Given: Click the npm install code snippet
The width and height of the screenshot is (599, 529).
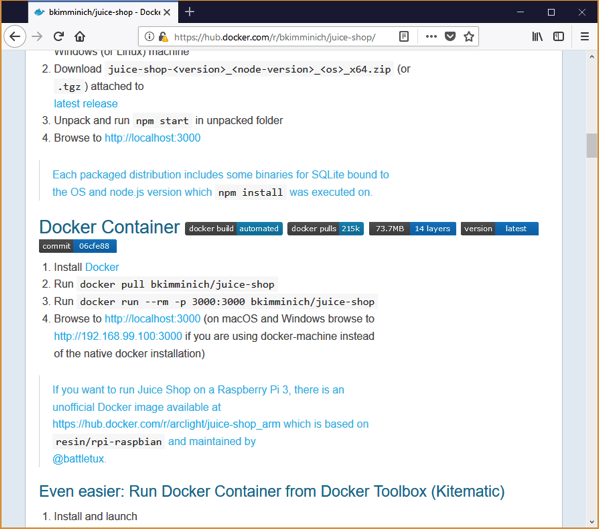Looking at the screenshot, I should tap(251, 192).
